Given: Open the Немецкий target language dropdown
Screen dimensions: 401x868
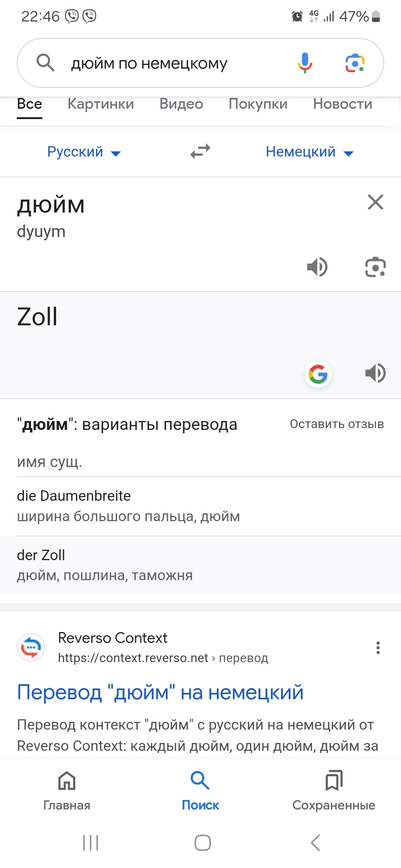Looking at the screenshot, I should point(310,152).
